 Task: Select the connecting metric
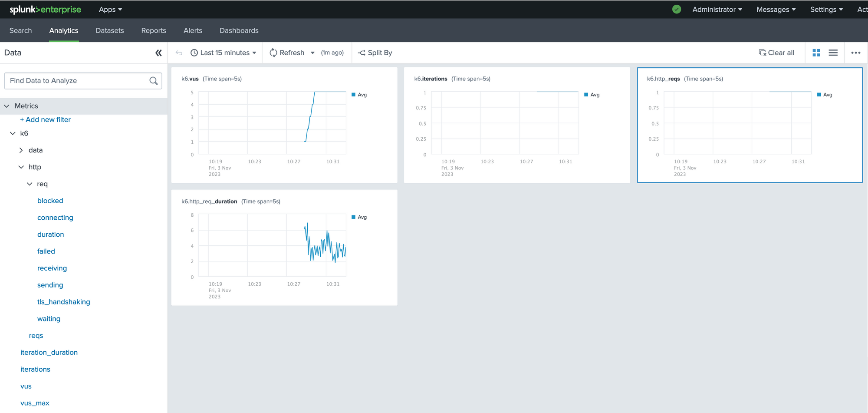click(55, 218)
